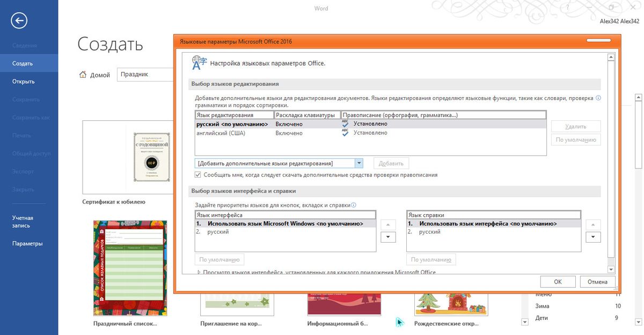Move interface language down with arrow button
Viewport: 644px width, 335px height.
point(388,237)
